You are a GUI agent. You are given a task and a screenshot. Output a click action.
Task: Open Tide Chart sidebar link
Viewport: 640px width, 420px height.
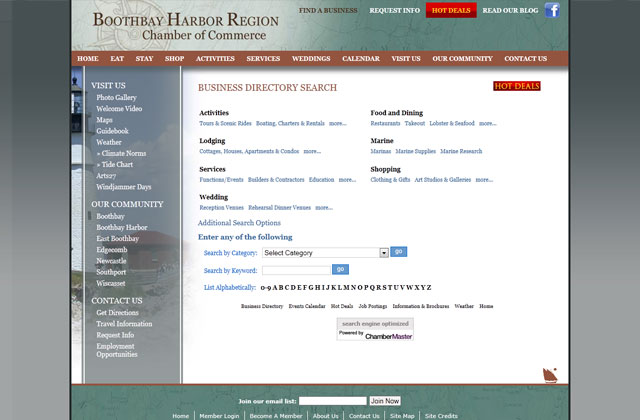115,164
